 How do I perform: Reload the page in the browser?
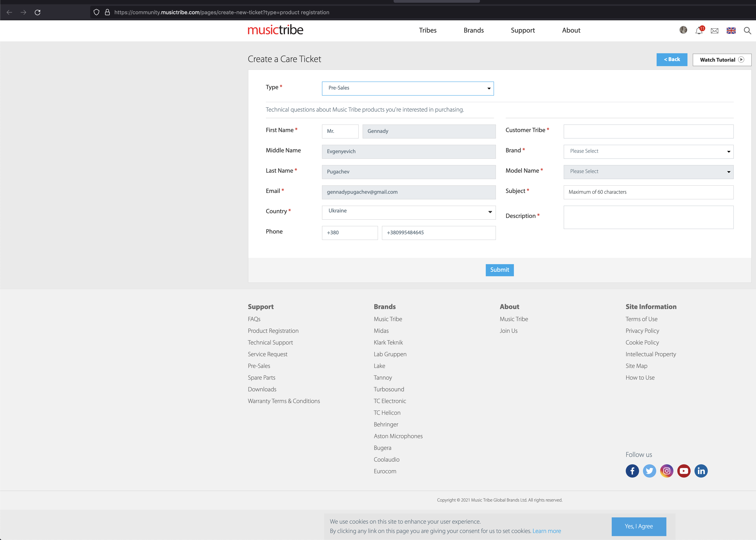(38, 12)
